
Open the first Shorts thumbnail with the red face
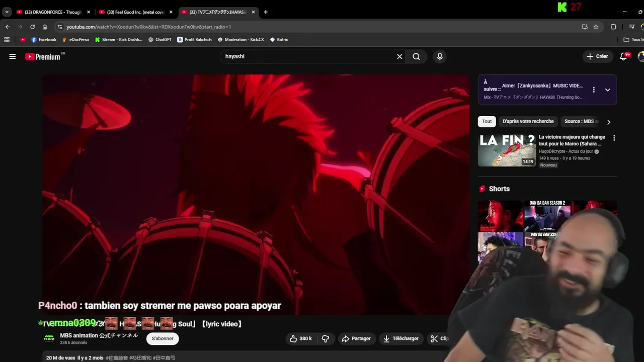tap(500, 216)
